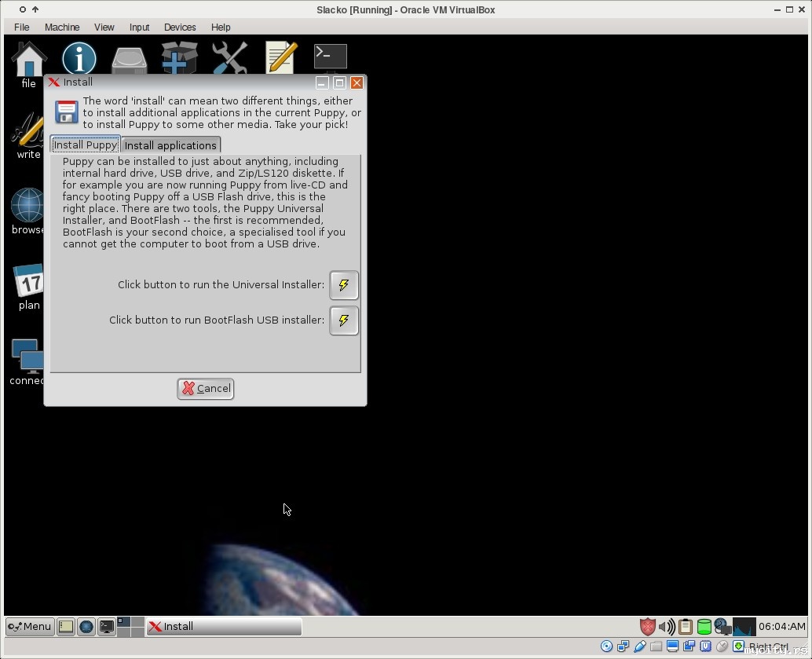Click the network globe monitor tray icon
The image size is (812, 659).
click(722, 627)
